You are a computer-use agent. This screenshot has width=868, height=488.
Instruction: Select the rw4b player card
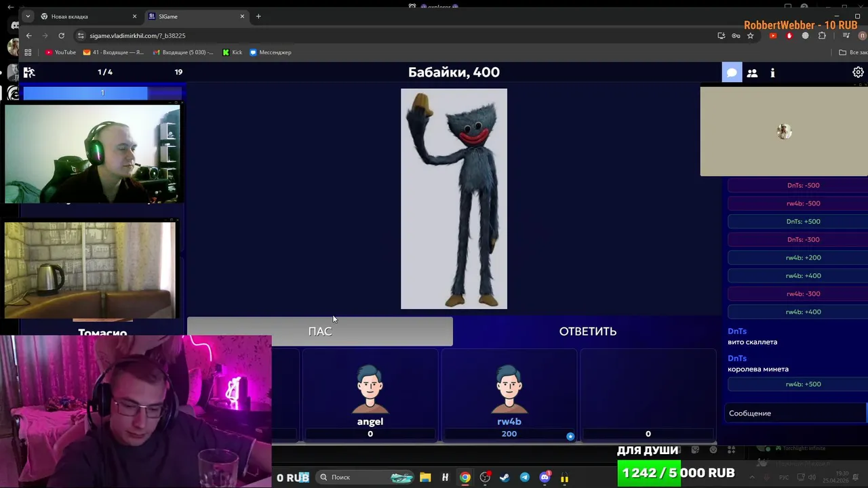(x=509, y=395)
